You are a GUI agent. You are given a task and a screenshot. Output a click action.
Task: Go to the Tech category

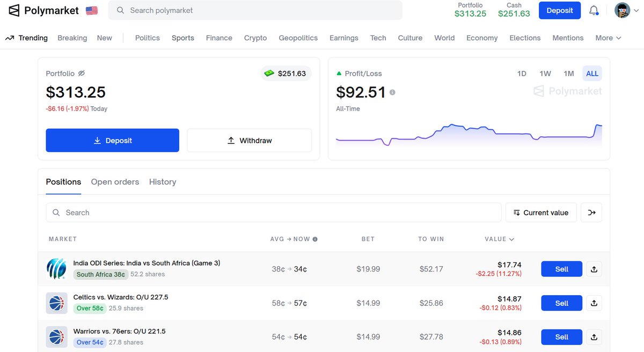(x=378, y=38)
